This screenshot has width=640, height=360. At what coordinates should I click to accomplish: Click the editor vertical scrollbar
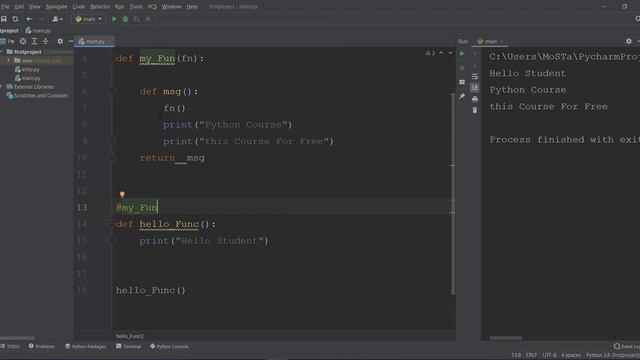point(453,193)
